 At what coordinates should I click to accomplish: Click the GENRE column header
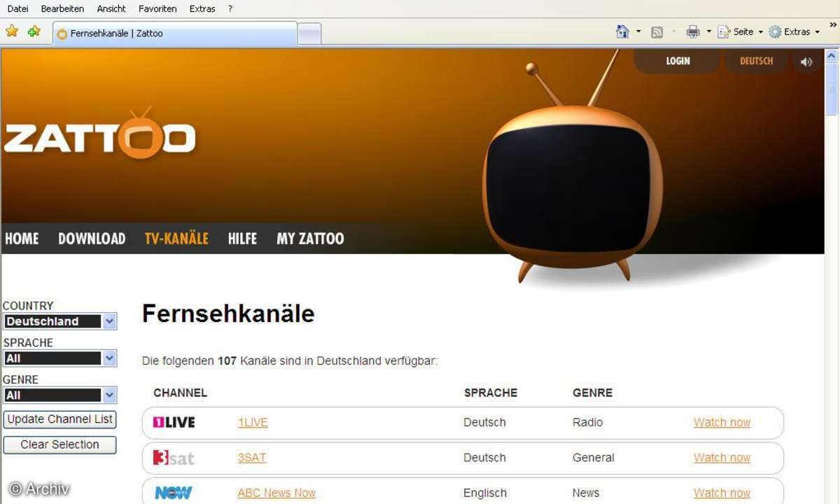[x=592, y=393]
